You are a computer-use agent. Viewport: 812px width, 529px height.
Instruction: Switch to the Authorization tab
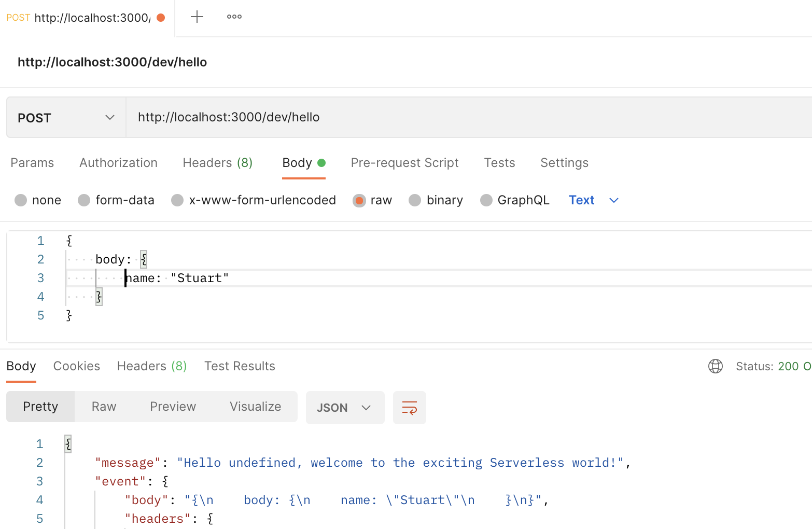click(118, 163)
